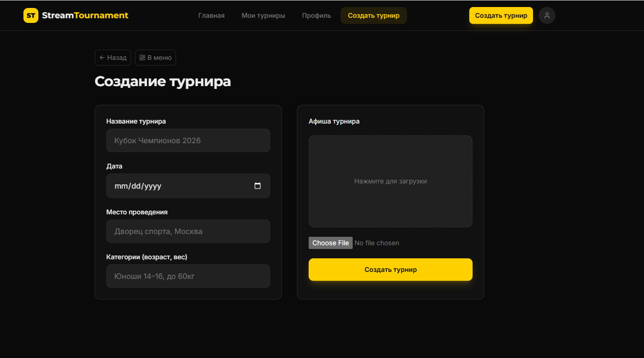Go back with the Назад button
The width and height of the screenshot is (644, 358).
pyautogui.click(x=113, y=58)
